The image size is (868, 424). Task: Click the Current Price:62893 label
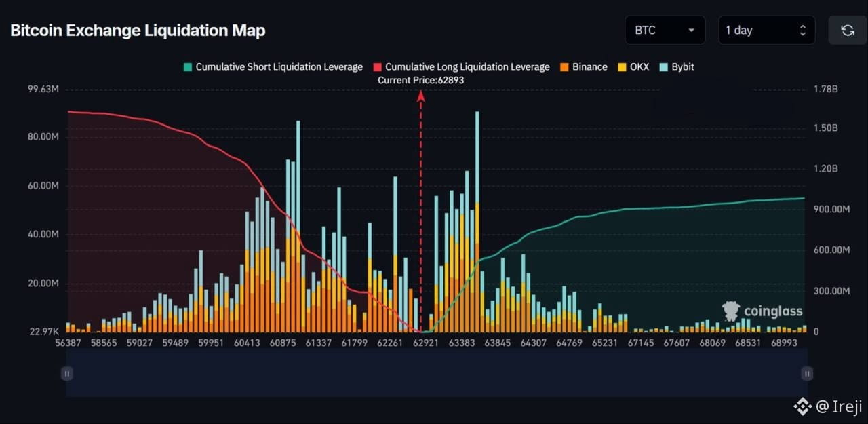tap(420, 80)
